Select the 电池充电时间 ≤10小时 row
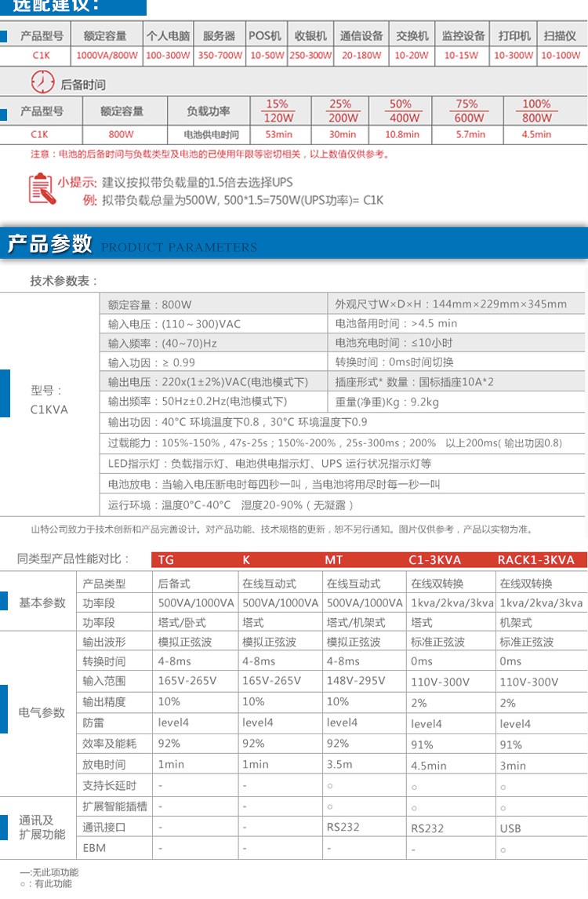Viewport: 588px width, 899px height. [457, 343]
